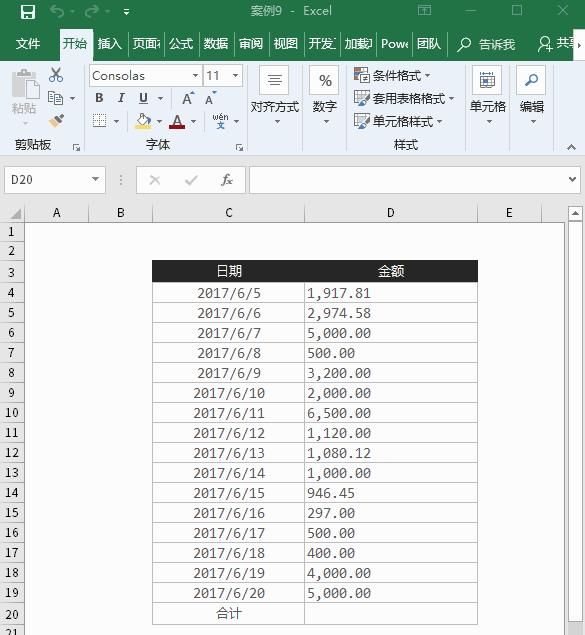585x635 pixels.
Task: Toggle Bold formatting
Action: click(x=99, y=98)
